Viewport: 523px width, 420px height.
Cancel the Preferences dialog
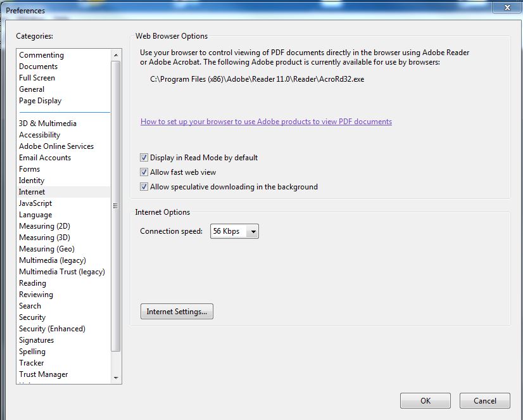point(484,400)
